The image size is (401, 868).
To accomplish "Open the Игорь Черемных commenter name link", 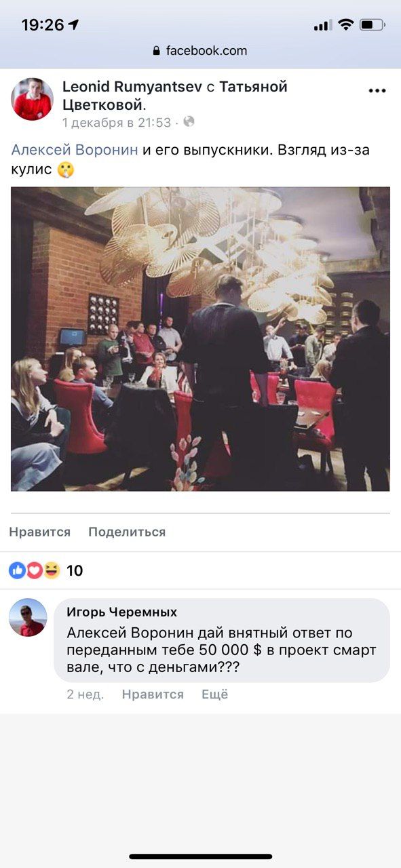I will [122, 612].
